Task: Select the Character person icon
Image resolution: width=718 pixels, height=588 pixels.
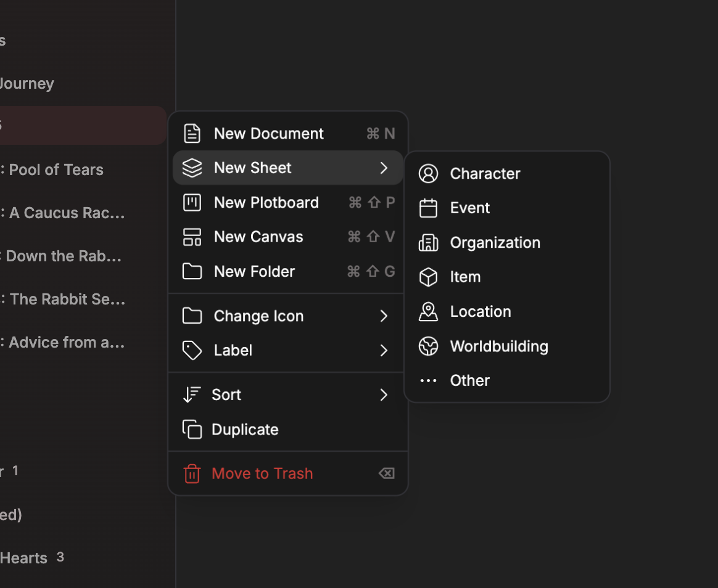Action: (x=429, y=173)
